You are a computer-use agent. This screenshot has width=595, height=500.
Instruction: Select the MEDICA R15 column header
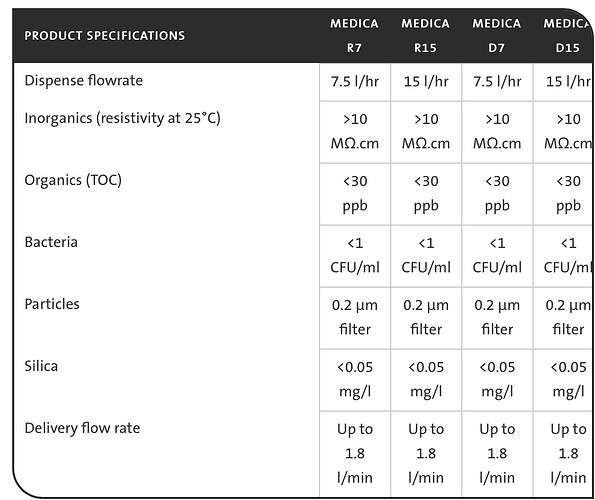[x=425, y=36]
